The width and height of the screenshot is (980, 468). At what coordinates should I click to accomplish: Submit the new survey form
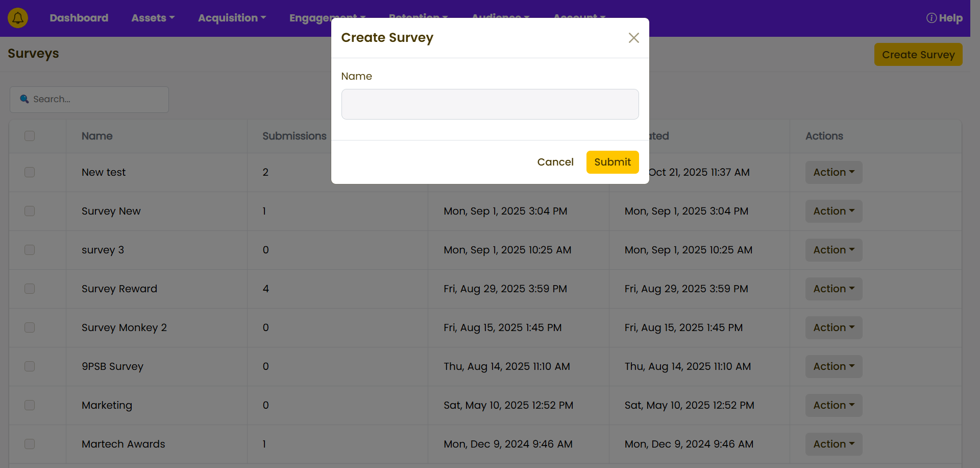coord(612,162)
